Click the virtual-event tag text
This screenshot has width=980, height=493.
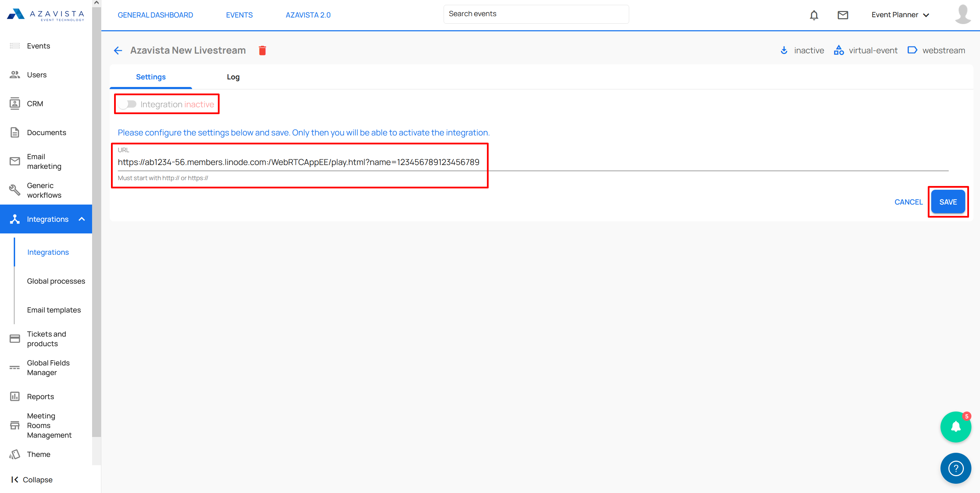873,50
